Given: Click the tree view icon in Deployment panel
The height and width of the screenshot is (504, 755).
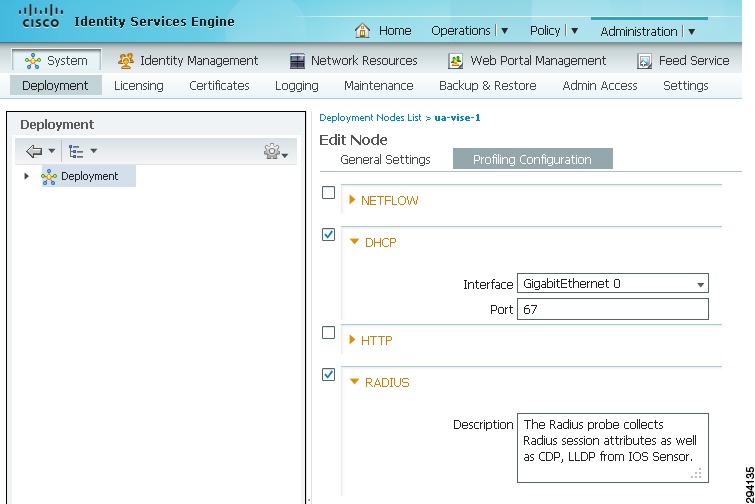Looking at the screenshot, I should [76, 151].
